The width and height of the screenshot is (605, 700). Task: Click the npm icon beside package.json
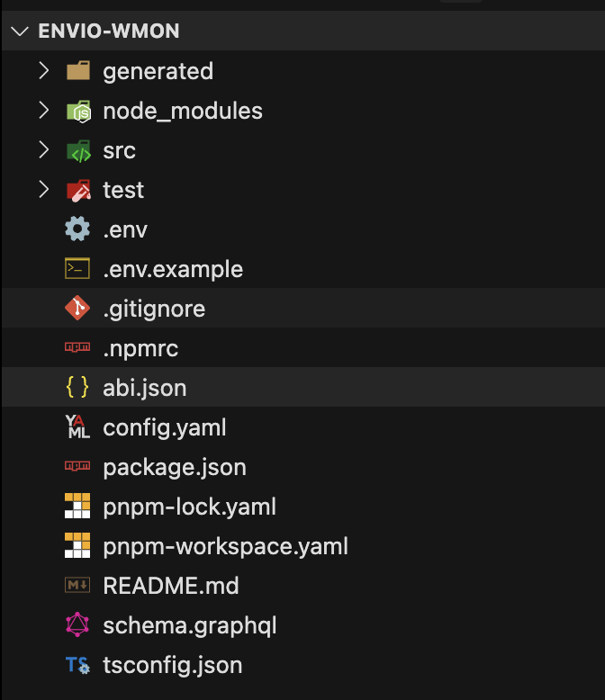tap(78, 467)
